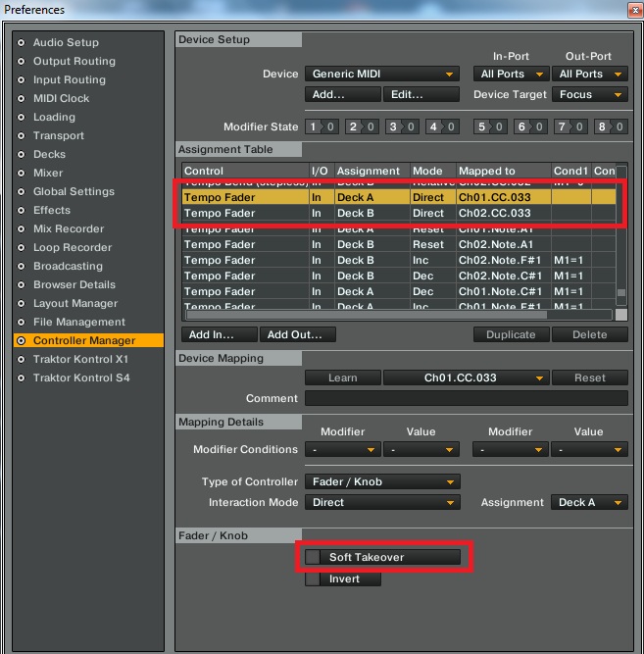Image resolution: width=644 pixels, height=654 pixels.
Task: Click the Add In... button
Action: (x=220, y=334)
